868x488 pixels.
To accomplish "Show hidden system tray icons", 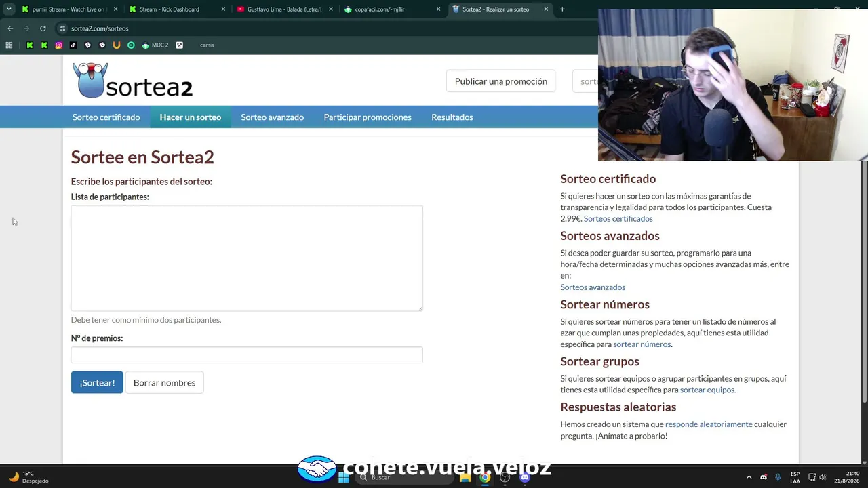I will [x=749, y=477].
